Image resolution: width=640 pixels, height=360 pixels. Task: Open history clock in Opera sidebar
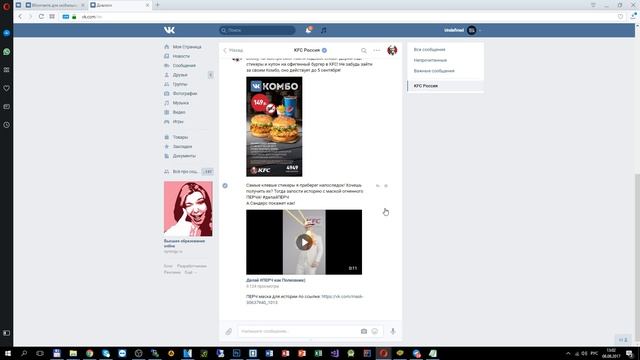point(7,125)
